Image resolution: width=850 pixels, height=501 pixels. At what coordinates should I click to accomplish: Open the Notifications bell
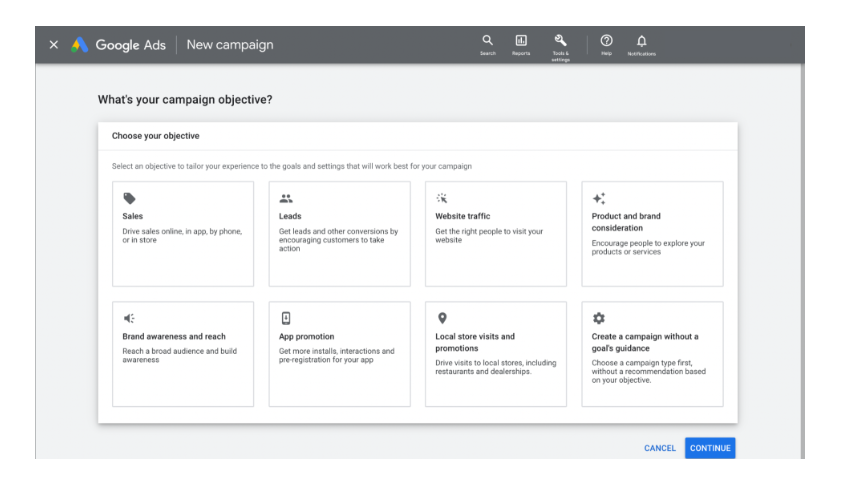[641, 41]
